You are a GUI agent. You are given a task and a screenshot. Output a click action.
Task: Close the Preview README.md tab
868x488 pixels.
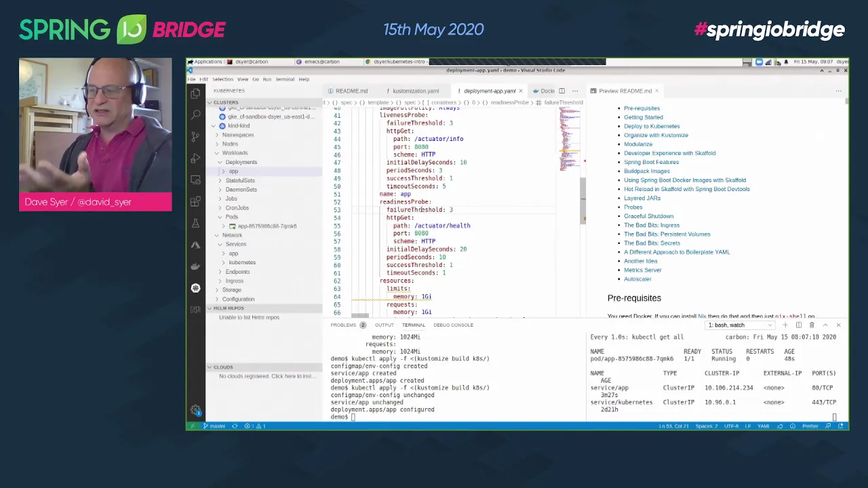point(657,91)
